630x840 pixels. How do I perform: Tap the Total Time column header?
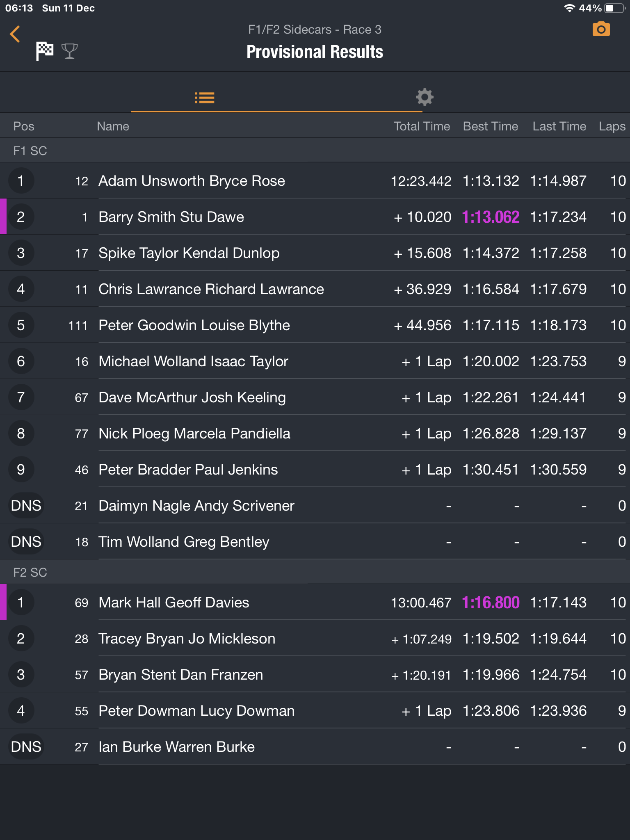coord(422,126)
